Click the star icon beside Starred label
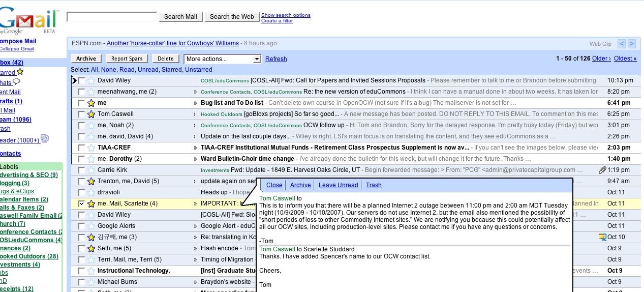This screenshot has width=644, height=292. point(20,72)
